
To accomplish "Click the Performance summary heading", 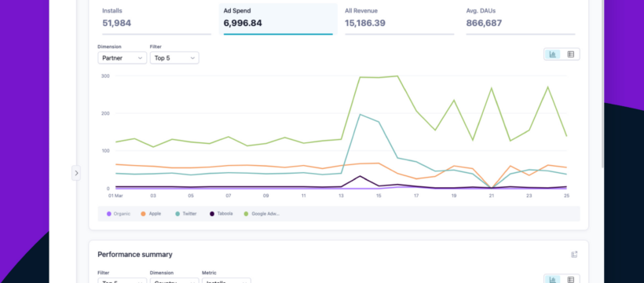I will pyautogui.click(x=135, y=255).
